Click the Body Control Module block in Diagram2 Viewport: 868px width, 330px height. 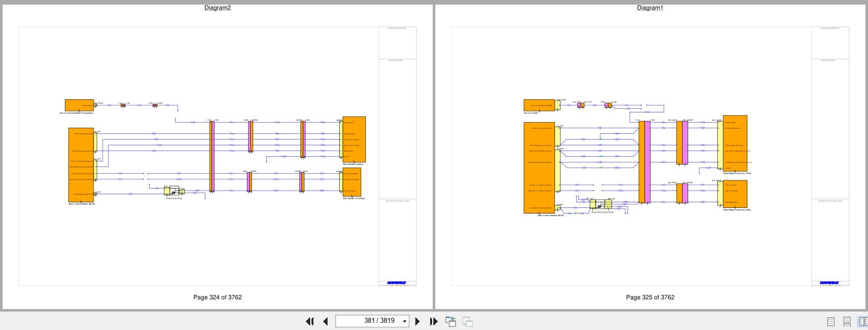click(x=81, y=165)
